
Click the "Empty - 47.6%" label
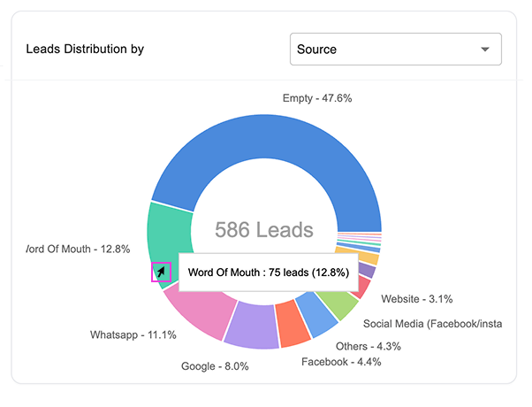(317, 98)
